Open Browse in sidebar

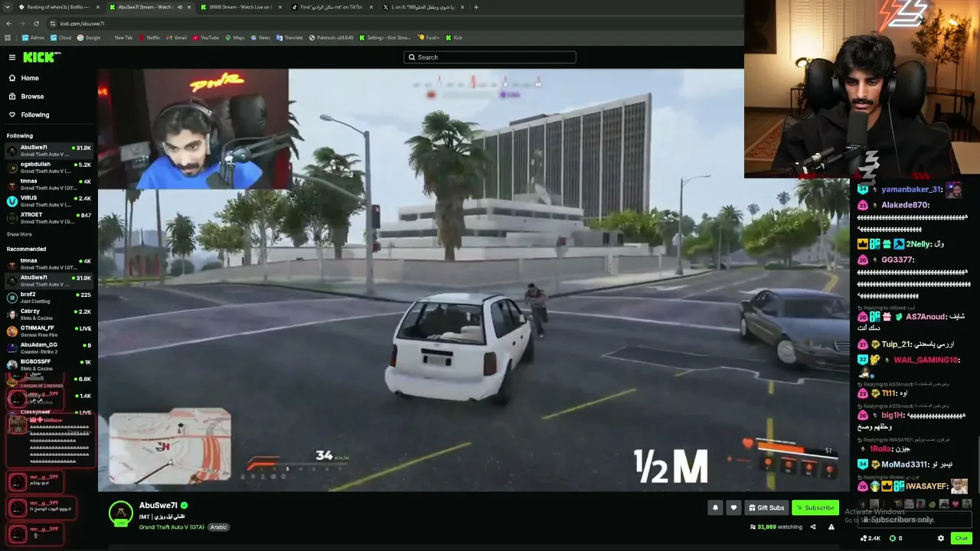click(26, 96)
